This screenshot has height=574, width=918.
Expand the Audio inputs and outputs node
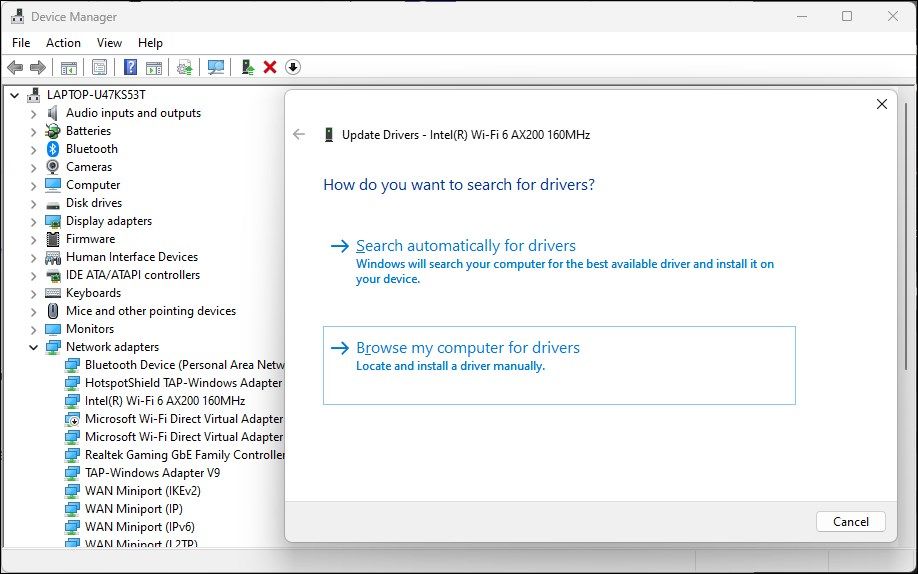pyautogui.click(x=33, y=113)
